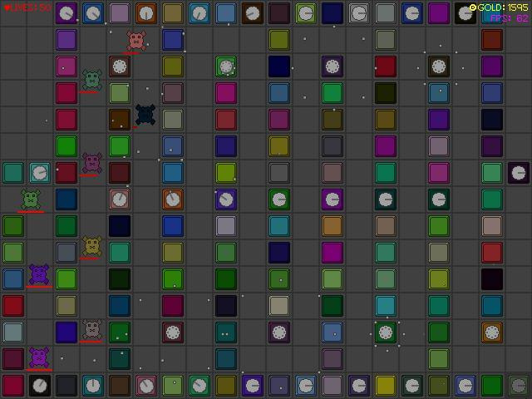The image size is (532, 399).
Task: Target the yellow enemy creature
Action: (92, 246)
